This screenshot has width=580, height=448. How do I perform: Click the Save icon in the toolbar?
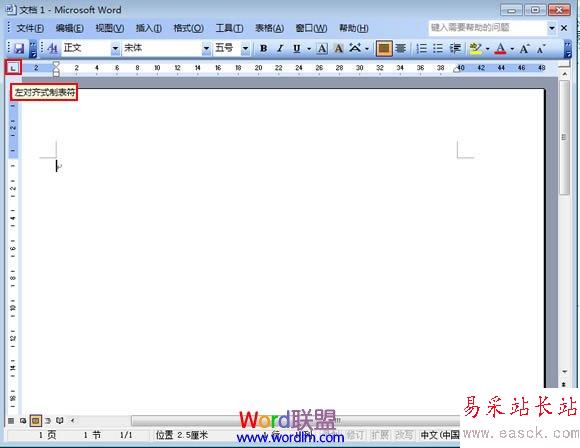[19, 48]
